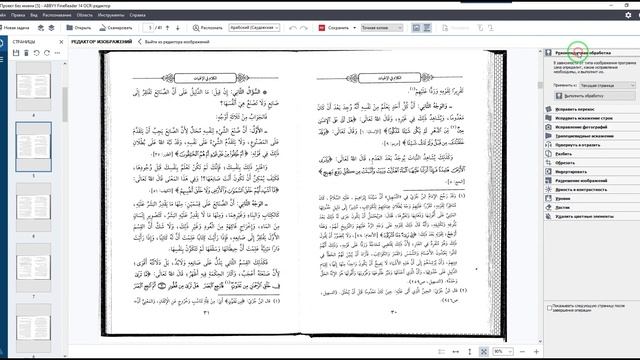Click the Recognize (Распознать) button
This screenshot has width=640, height=360.
point(207,28)
